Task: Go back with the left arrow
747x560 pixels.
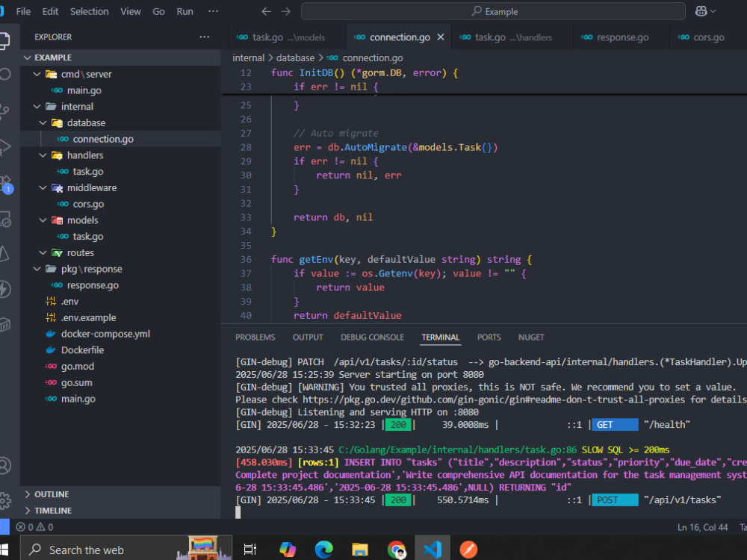Action: (x=267, y=11)
